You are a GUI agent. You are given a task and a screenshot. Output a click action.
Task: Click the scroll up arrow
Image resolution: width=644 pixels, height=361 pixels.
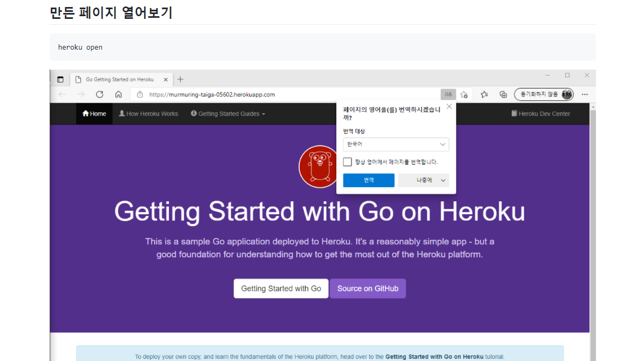tap(593, 107)
